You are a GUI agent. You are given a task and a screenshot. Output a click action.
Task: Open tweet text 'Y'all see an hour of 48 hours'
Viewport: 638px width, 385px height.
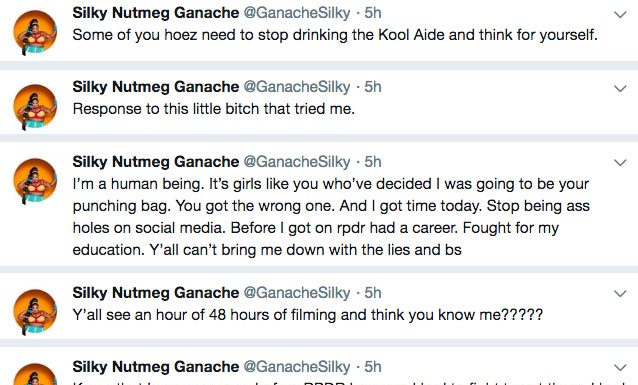click(x=308, y=315)
